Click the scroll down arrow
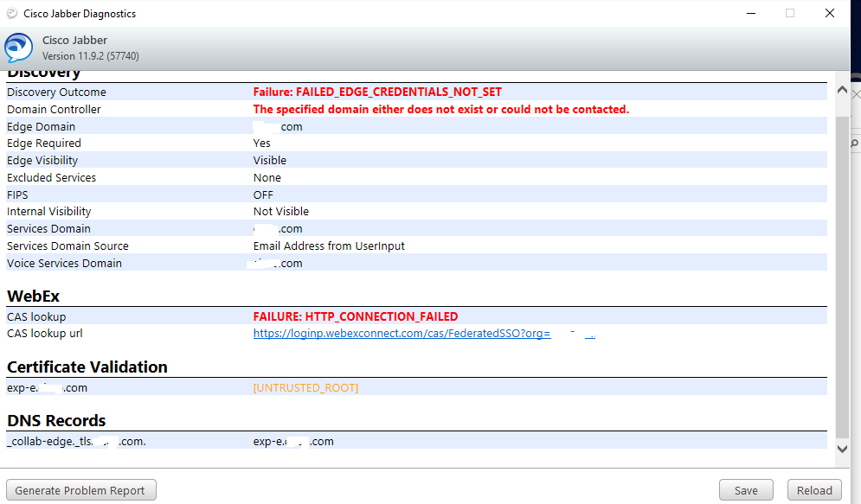Image resolution: width=861 pixels, height=504 pixels. (842, 449)
